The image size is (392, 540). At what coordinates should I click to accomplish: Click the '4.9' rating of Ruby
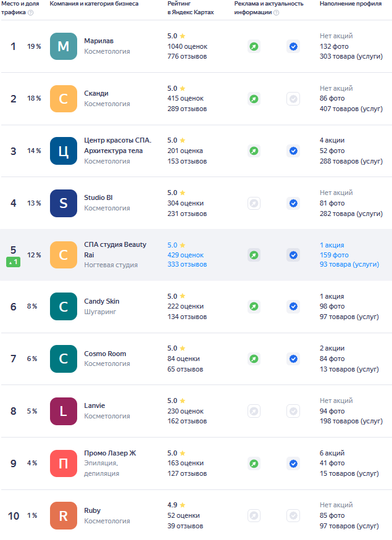172,505
